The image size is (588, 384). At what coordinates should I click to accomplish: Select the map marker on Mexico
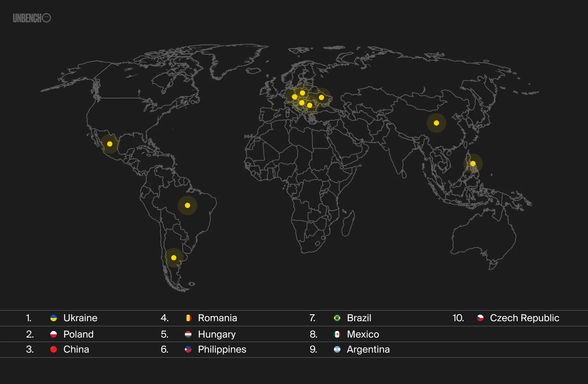(109, 143)
